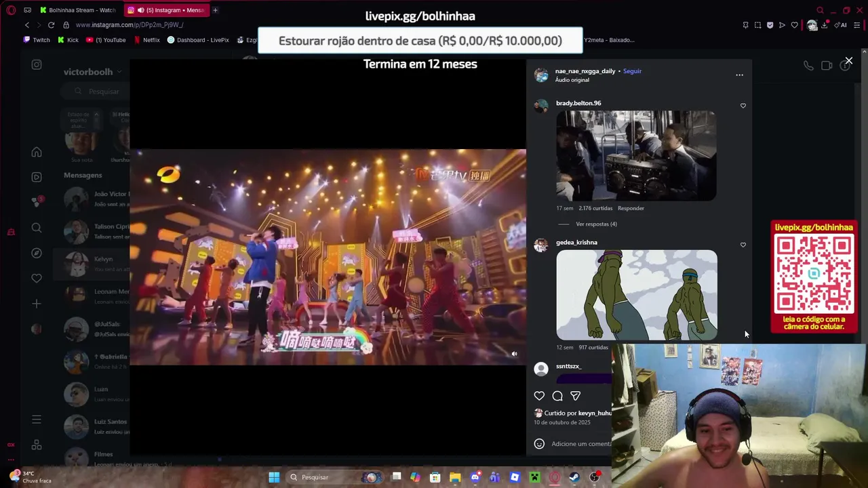Open Steam from the taskbar
Screen dimensions: 868x488
(574, 477)
